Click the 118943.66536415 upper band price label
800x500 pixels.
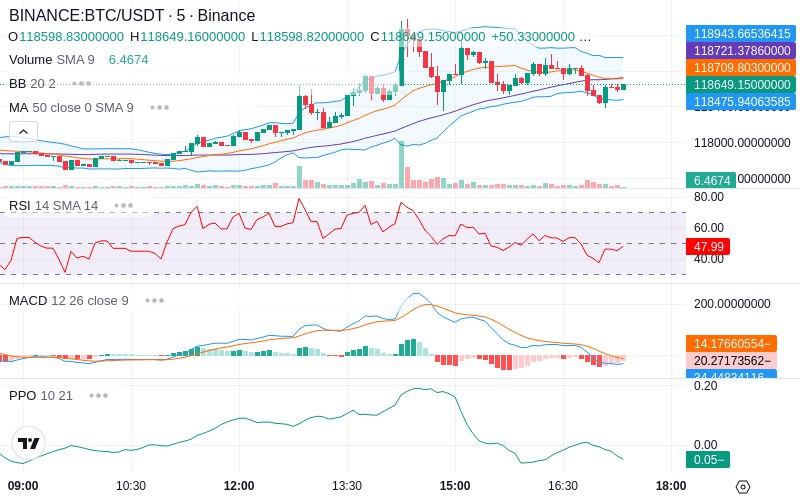tap(741, 34)
